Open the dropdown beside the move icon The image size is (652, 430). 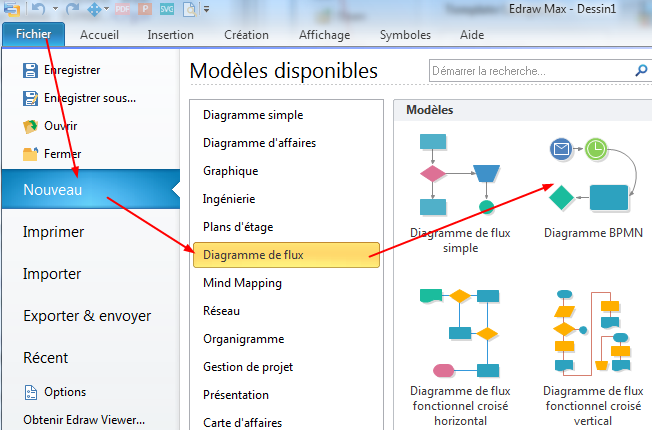[x=106, y=9]
